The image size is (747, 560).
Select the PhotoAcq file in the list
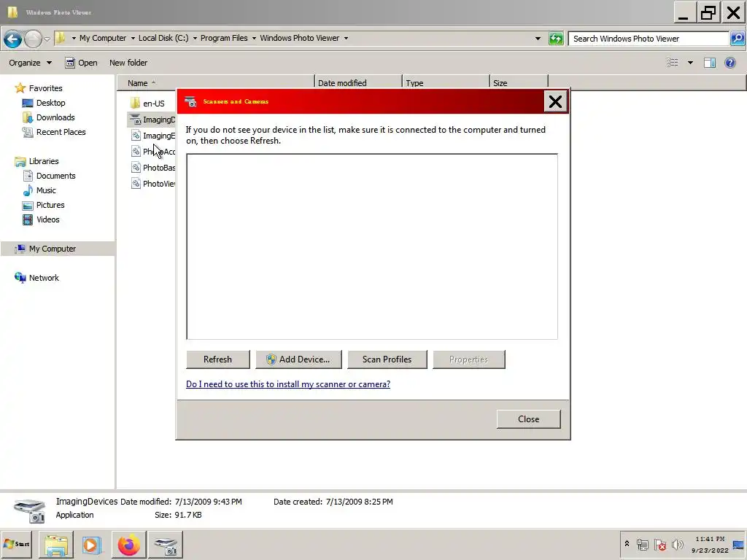tap(152, 152)
